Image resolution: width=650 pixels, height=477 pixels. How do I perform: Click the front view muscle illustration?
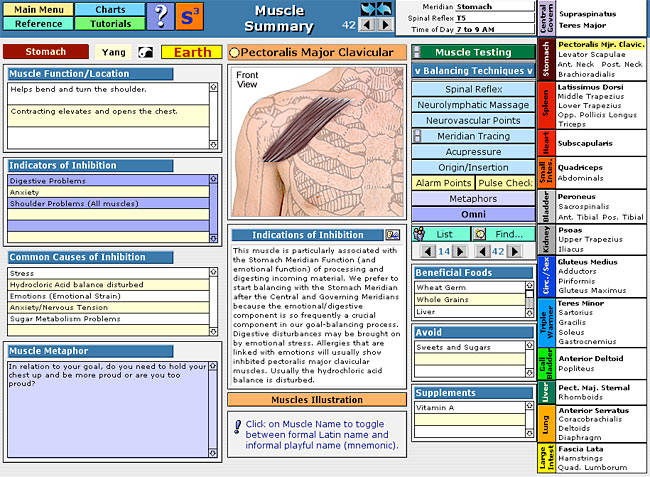coord(317,142)
